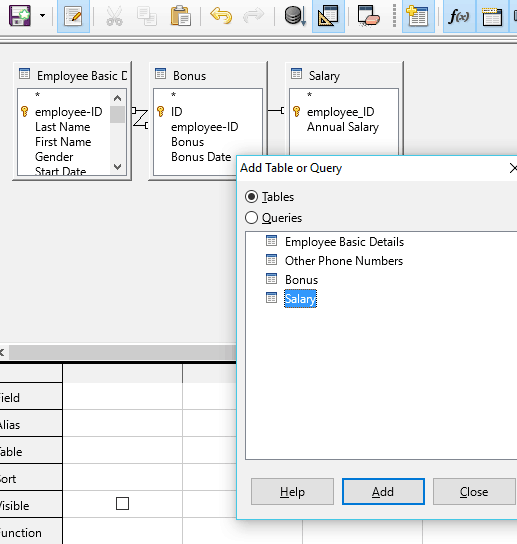Screen dimensions: 517x544
Task: Toggle Design View icon
Action: coord(328,16)
